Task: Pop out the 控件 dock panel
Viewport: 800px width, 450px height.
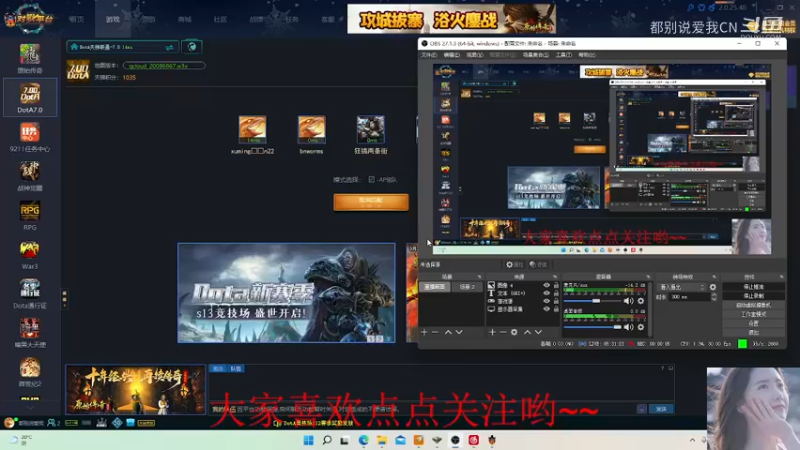Action: tap(781, 277)
